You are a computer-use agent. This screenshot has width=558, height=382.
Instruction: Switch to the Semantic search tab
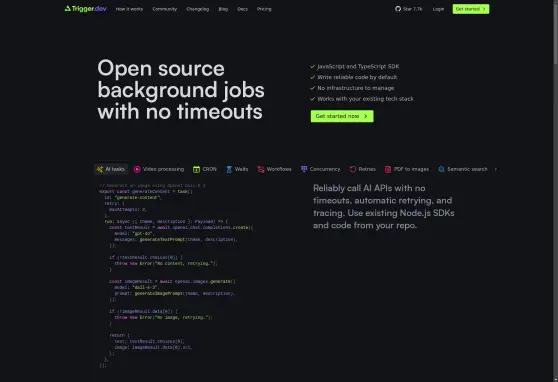pos(463,169)
